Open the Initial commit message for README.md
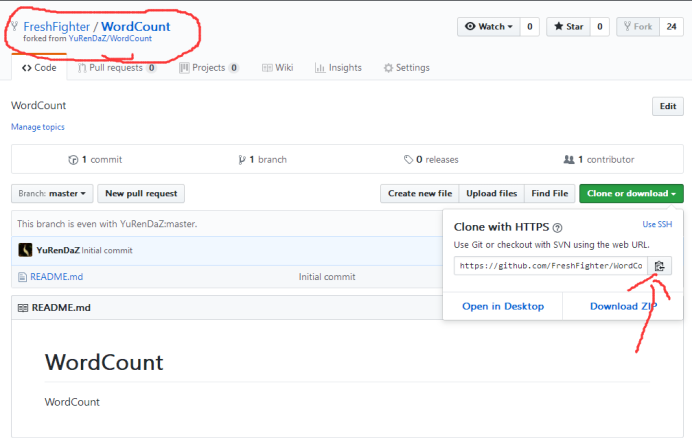 point(327,277)
